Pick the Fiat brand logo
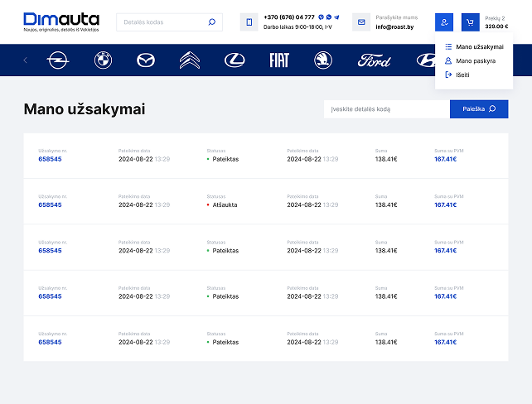Viewport: 532px width, 404px height. tap(278, 60)
